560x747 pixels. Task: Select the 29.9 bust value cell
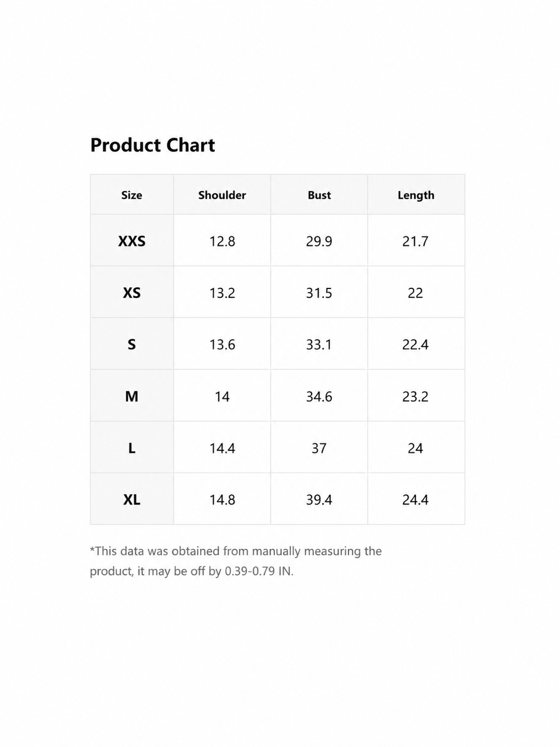pyautogui.click(x=319, y=241)
